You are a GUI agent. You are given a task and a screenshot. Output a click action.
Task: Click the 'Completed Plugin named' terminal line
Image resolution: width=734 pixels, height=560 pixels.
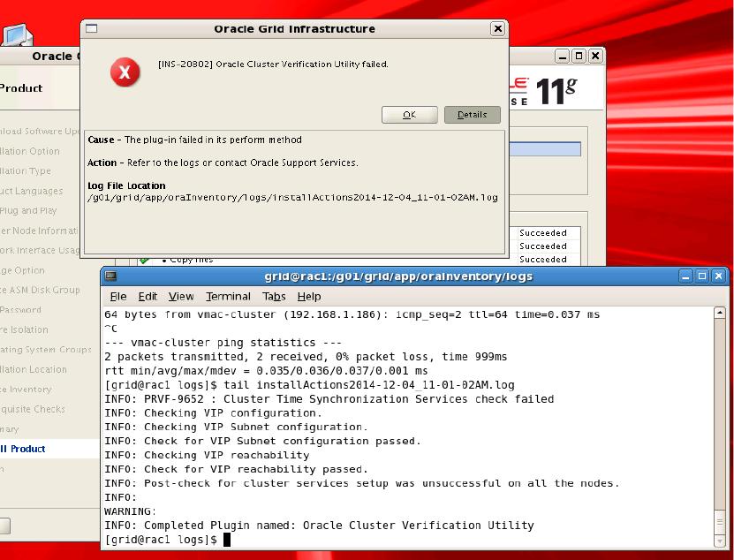point(319,526)
